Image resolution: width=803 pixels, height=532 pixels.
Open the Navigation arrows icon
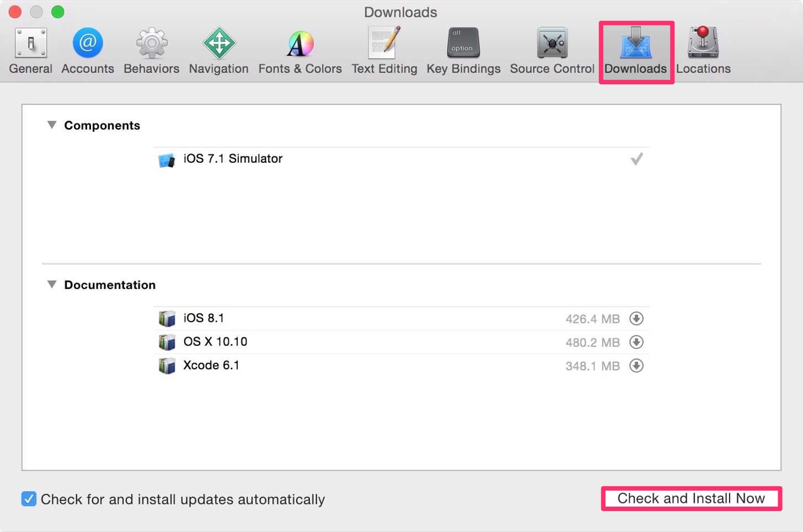pos(219,43)
